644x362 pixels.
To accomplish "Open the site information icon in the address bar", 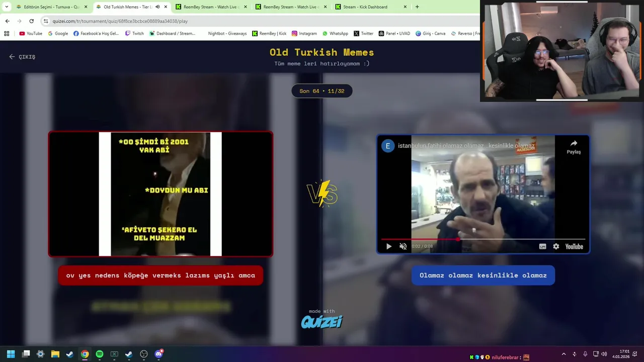I will pyautogui.click(x=46, y=21).
